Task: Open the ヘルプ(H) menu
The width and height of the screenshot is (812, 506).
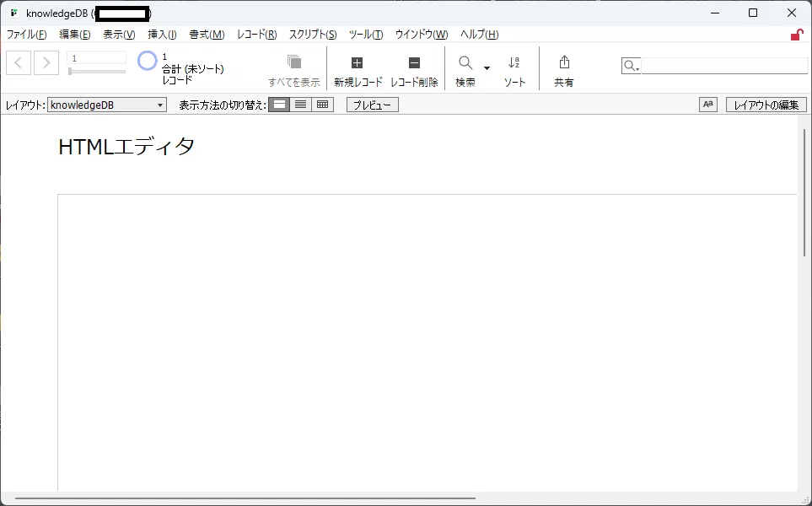Action: pos(480,35)
